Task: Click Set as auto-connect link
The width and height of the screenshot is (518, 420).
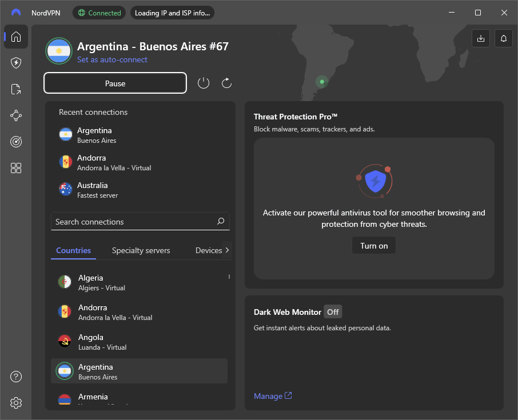Action: [x=112, y=60]
